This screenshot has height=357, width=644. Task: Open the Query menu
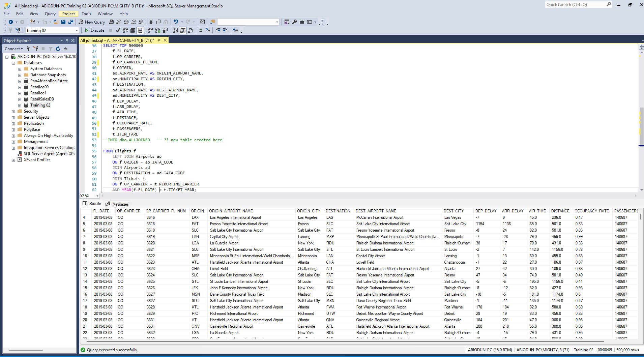click(x=50, y=14)
